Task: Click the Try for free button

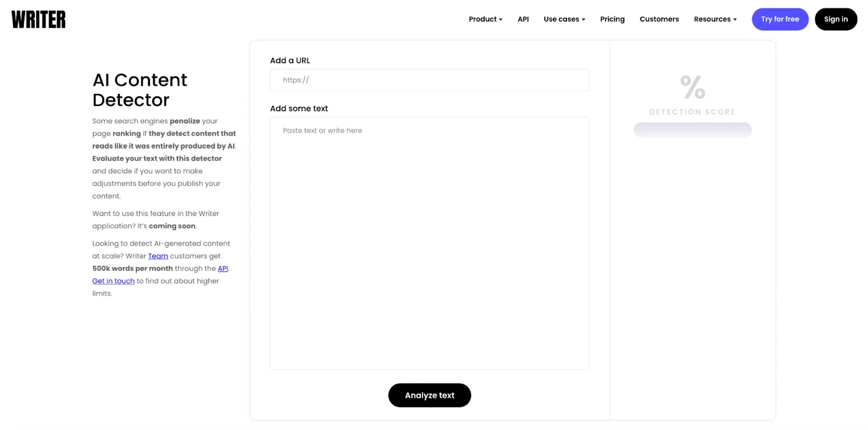Action: [780, 19]
